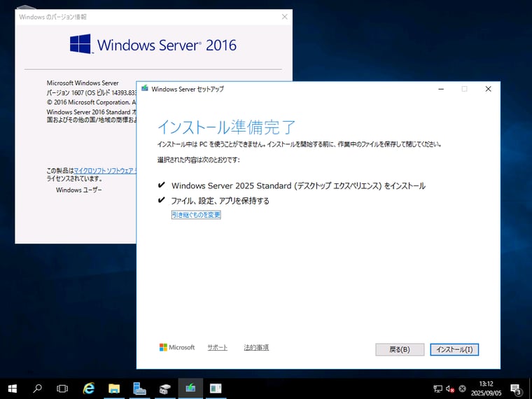Image resolution: width=532 pixels, height=399 pixels.
Task: Minimize the Windows Server Setup window
Action: (x=440, y=89)
